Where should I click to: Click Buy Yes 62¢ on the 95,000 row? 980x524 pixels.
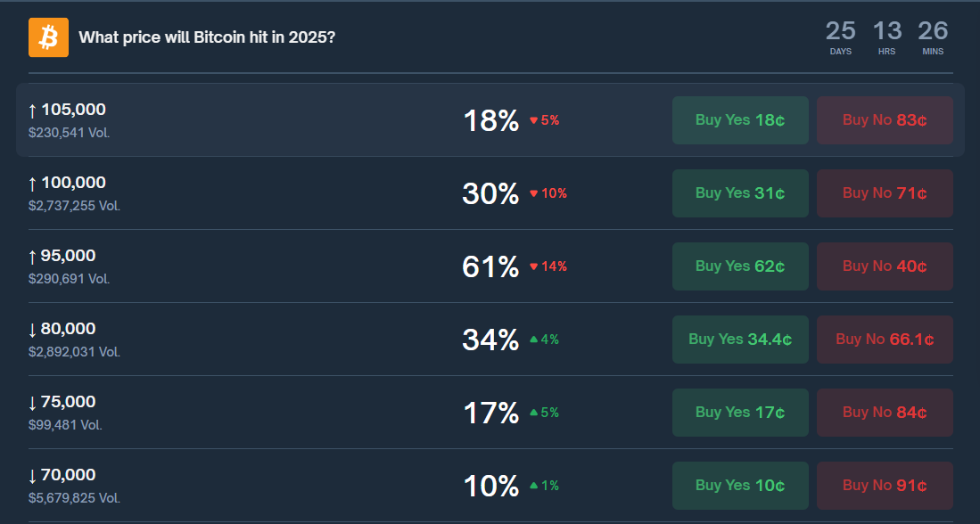click(740, 266)
